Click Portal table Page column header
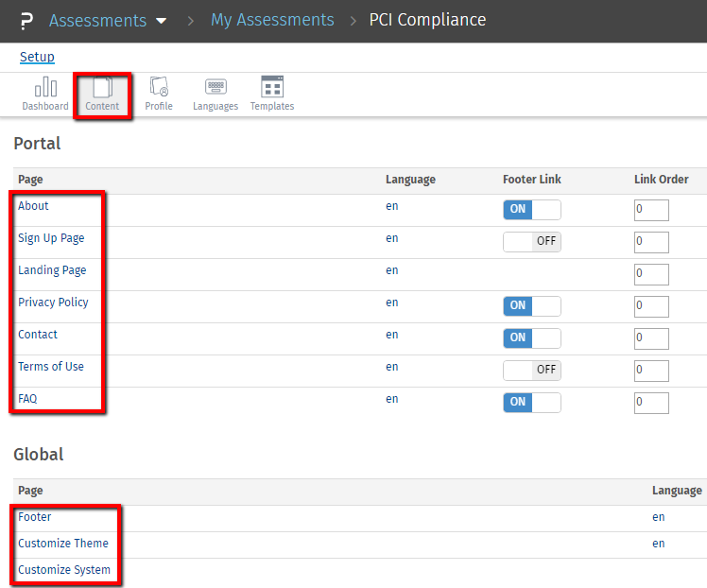 [30, 180]
